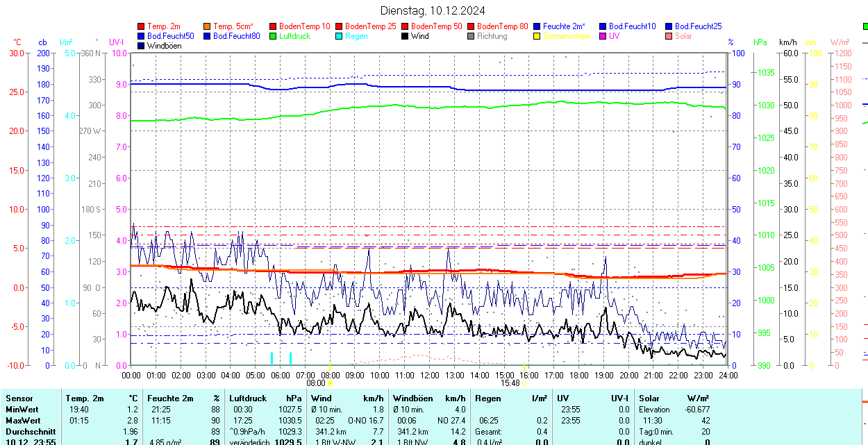868x445 pixels.
Task: Click the BodenTemp 80 legend label
Action: (503, 26)
